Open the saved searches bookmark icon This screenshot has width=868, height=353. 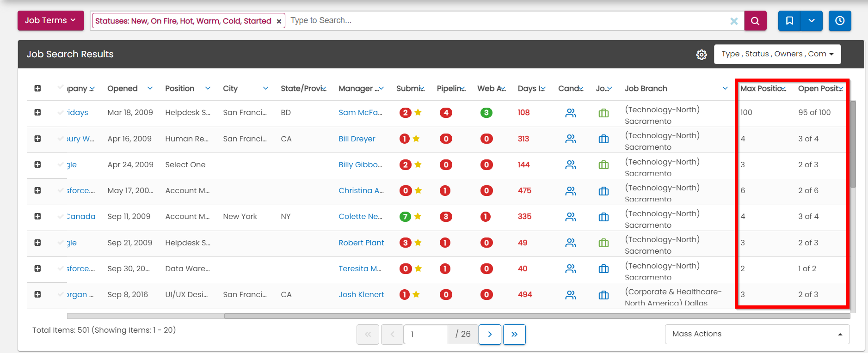coord(789,21)
